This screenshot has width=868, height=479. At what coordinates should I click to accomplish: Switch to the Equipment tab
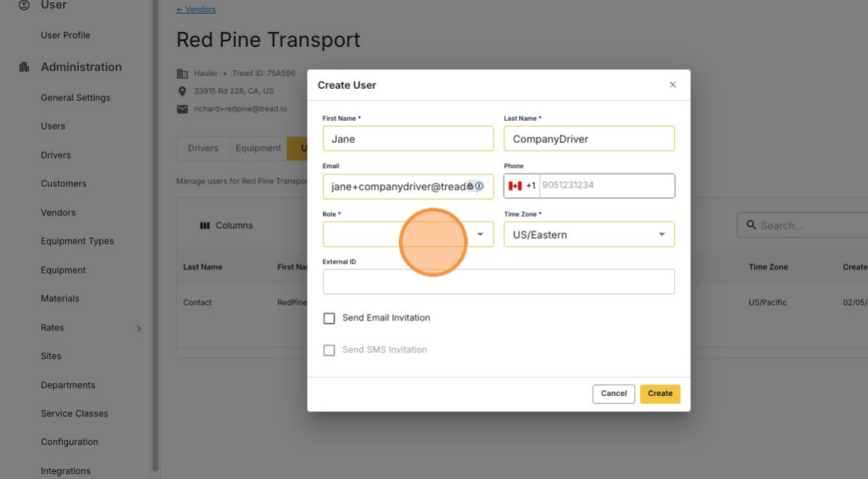click(259, 149)
